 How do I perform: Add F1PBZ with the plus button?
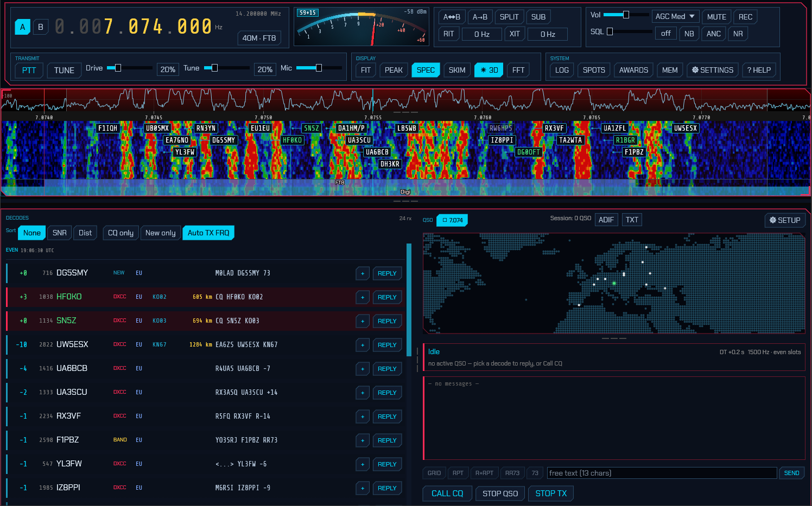(x=363, y=440)
